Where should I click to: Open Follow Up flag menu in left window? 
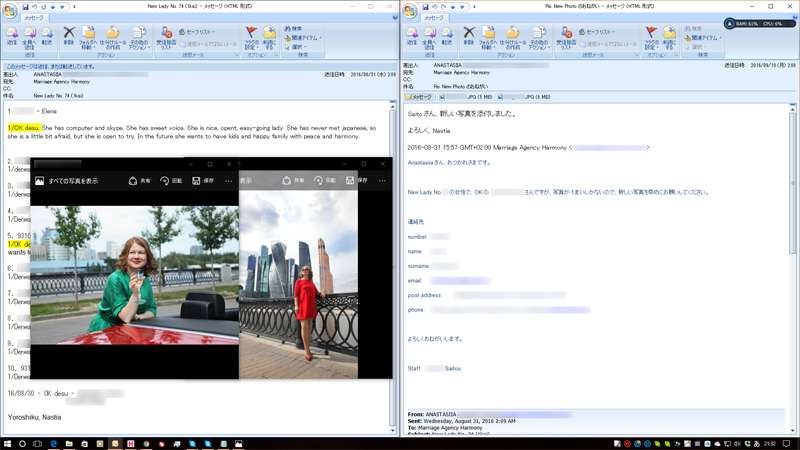click(x=251, y=38)
